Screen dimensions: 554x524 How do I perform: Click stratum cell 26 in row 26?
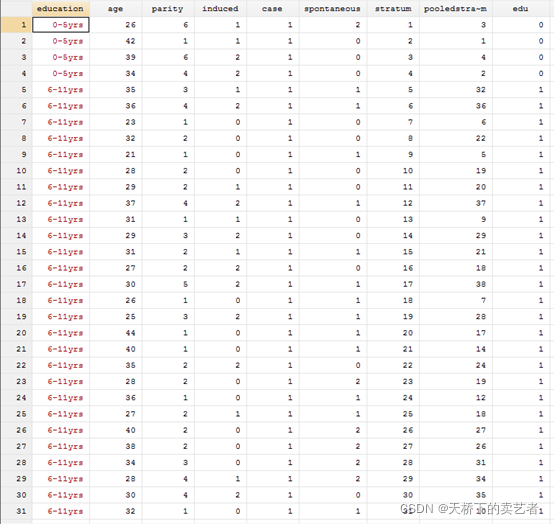pos(393,430)
